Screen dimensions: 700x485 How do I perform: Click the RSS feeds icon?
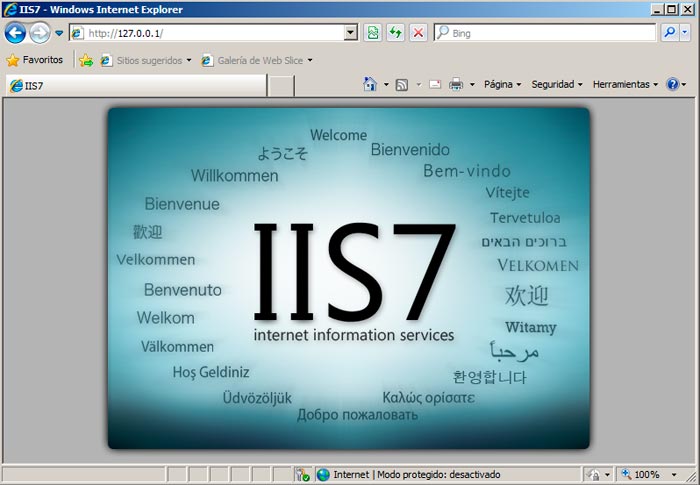point(401,85)
